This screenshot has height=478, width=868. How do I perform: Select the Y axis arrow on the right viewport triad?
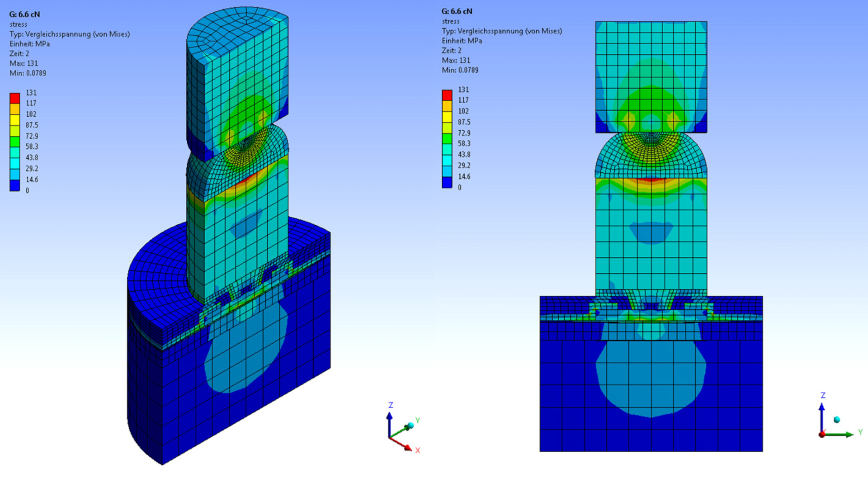click(x=848, y=435)
